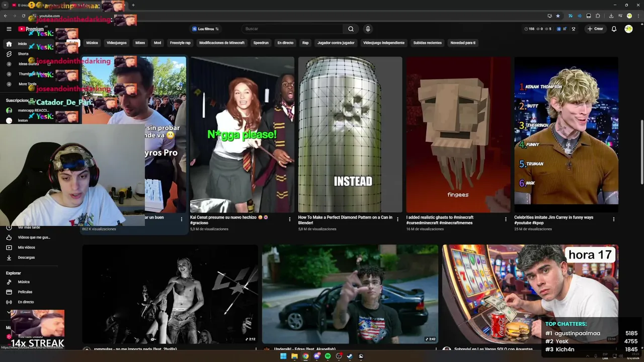
Task: Open En directo under Explorar
Action: tap(26, 302)
